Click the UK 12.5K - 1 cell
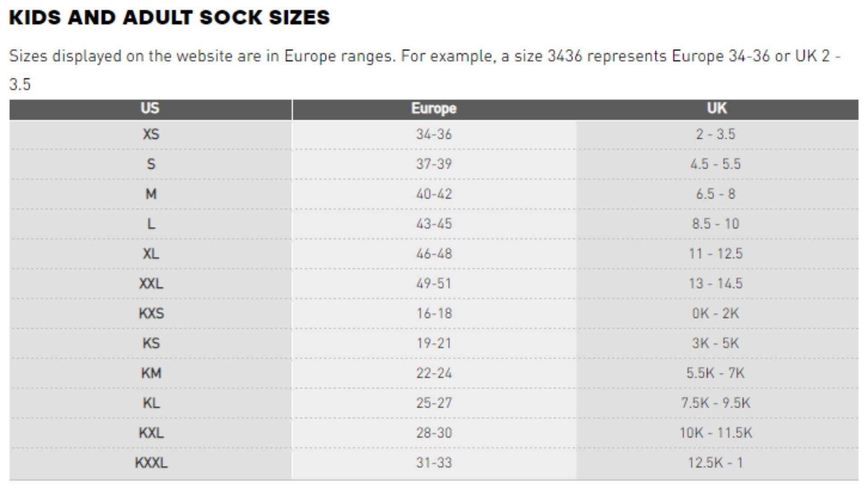The width and height of the screenshot is (868, 488). click(716, 463)
